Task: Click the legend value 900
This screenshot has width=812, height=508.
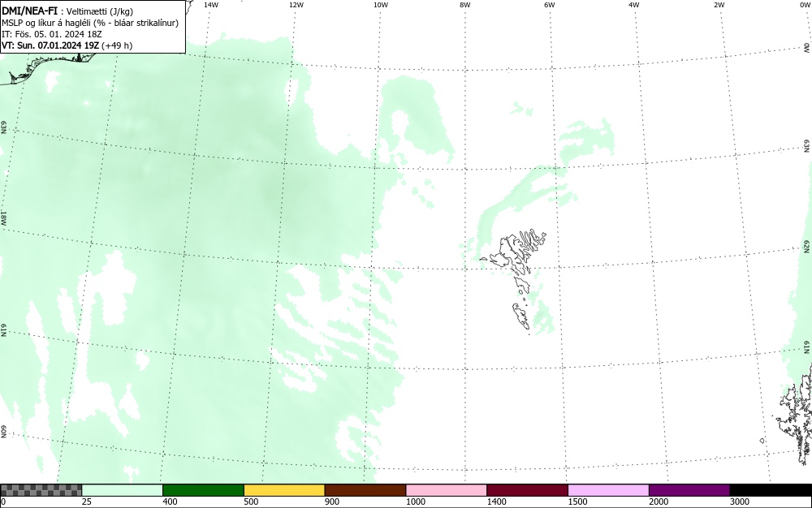Action: point(332,502)
